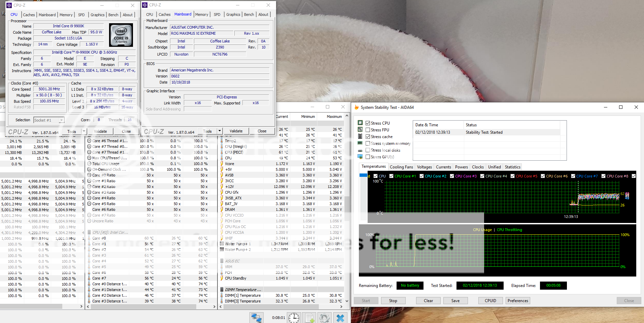Toggle CPU Core #5 graph checkbox

point(512,176)
